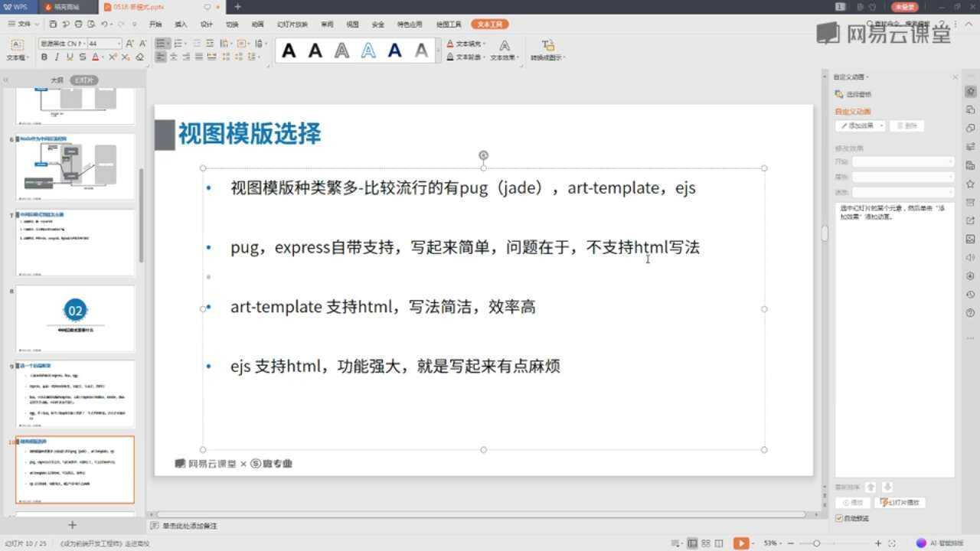The image size is (980, 551).
Task: Switch to slide sorter view
Action: pos(707,543)
